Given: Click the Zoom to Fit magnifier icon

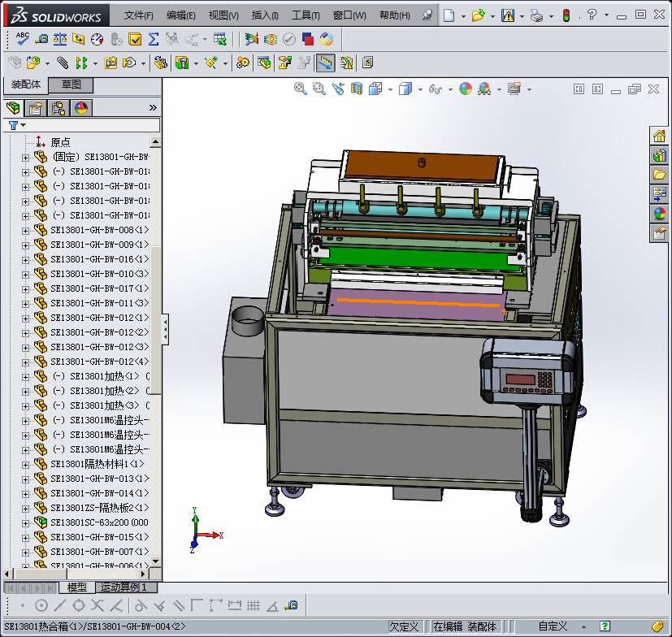Looking at the screenshot, I should coord(301,89).
